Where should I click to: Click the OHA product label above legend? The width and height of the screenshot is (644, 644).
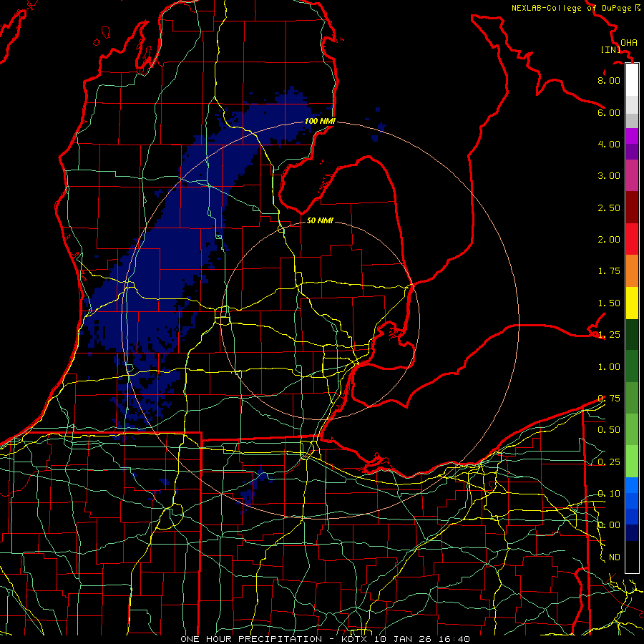click(629, 42)
